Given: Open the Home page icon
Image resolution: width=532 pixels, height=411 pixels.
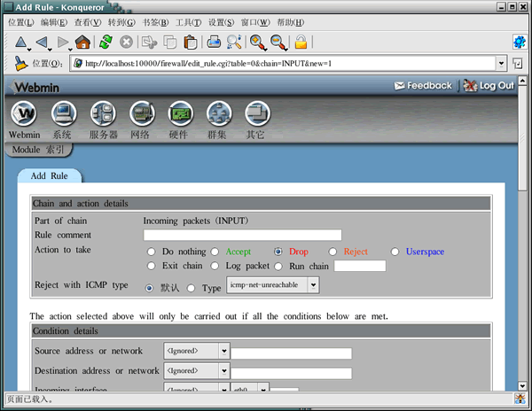Looking at the screenshot, I should click(82, 42).
